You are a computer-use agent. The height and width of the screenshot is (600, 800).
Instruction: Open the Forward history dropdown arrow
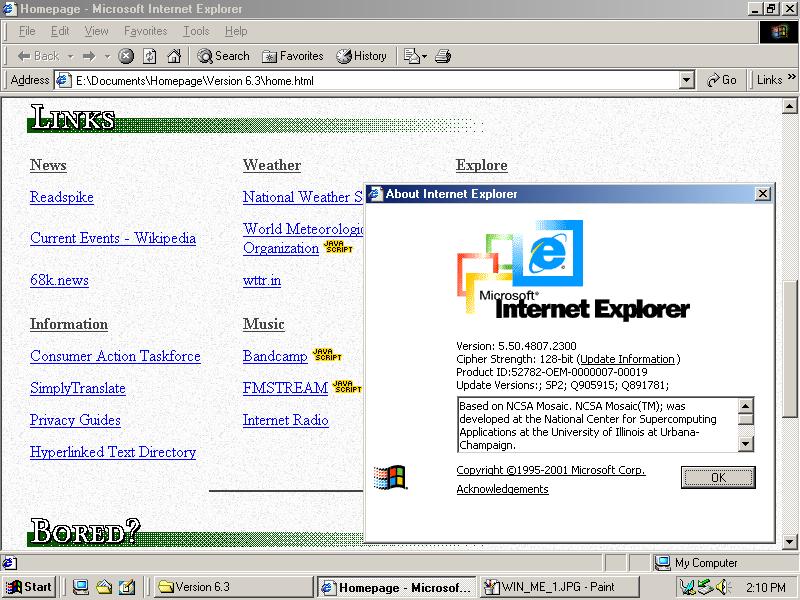pyautogui.click(x=107, y=57)
